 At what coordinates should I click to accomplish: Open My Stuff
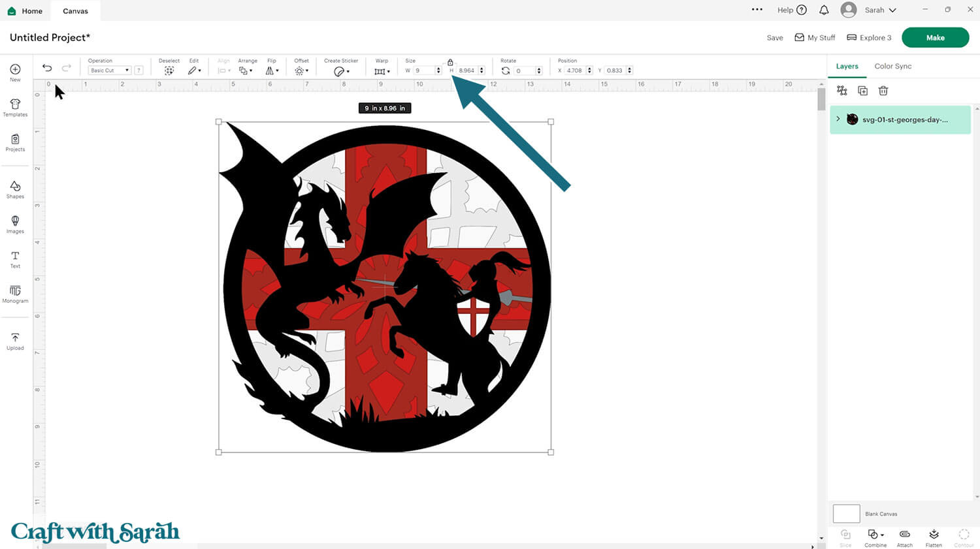point(815,38)
